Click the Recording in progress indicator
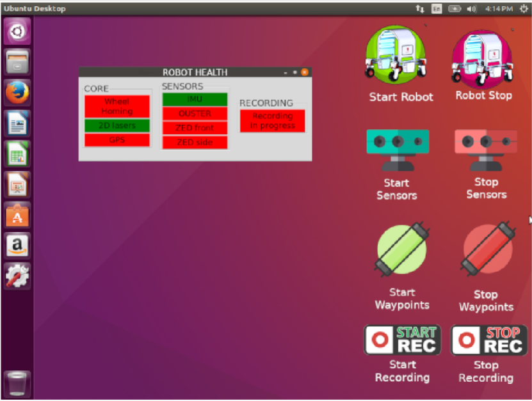This screenshot has width=532, height=401. (273, 121)
